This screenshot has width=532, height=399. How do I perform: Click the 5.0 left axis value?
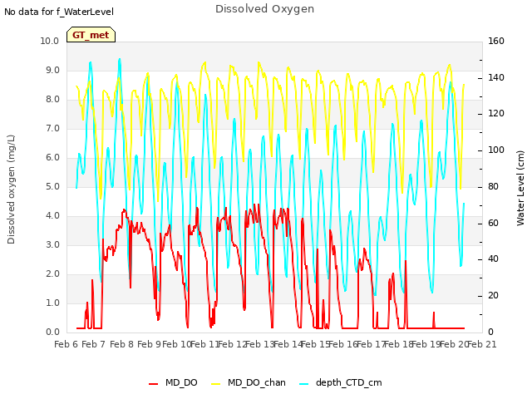coord(52,186)
